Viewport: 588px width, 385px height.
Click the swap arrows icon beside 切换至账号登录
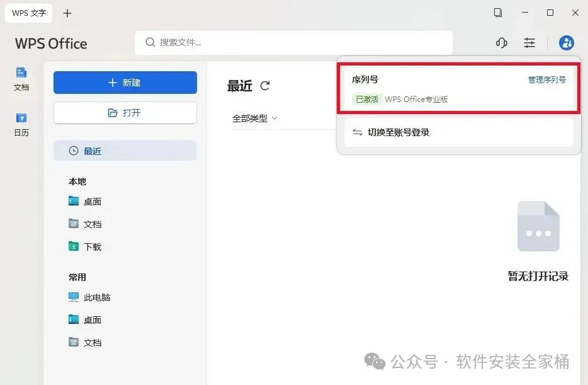point(358,132)
